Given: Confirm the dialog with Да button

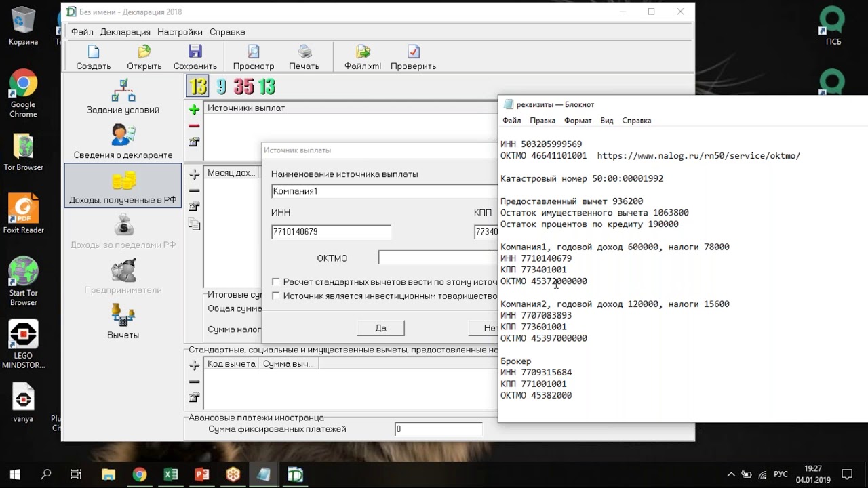Looking at the screenshot, I should [380, 328].
